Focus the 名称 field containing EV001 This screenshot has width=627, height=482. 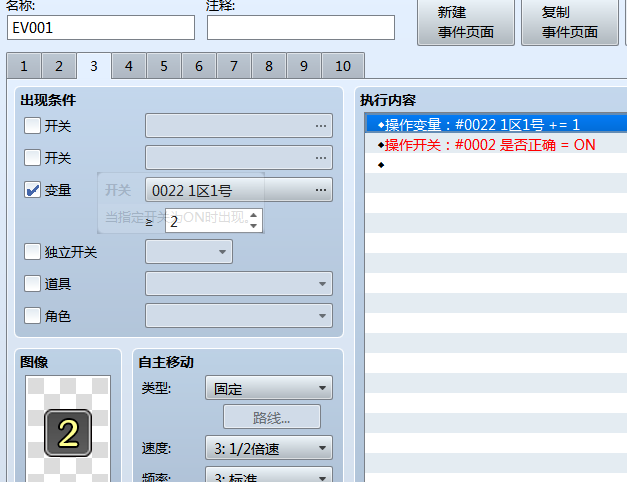pos(101,28)
